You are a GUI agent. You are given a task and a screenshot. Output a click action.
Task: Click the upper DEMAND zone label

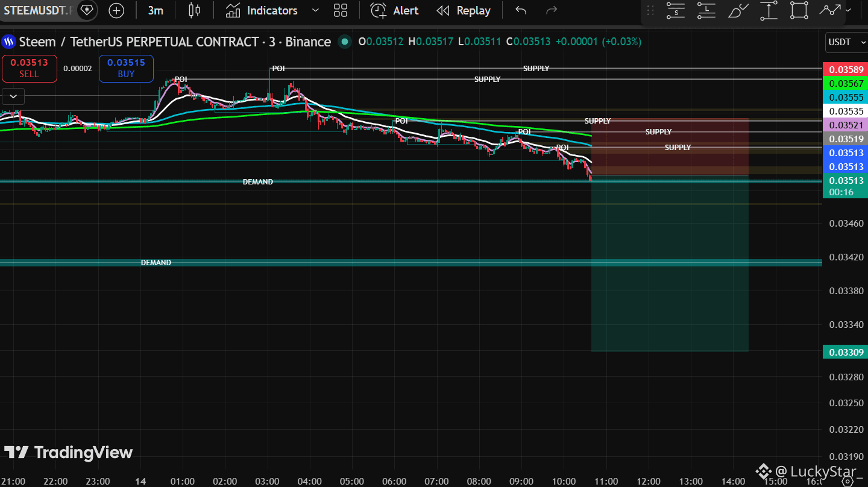pos(258,181)
